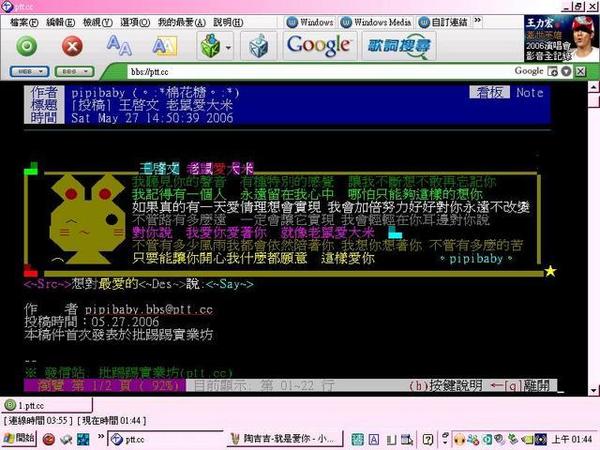Expand the quick-launch overflow chevron
Viewport: 600px width, 450px height.
click(101, 436)
